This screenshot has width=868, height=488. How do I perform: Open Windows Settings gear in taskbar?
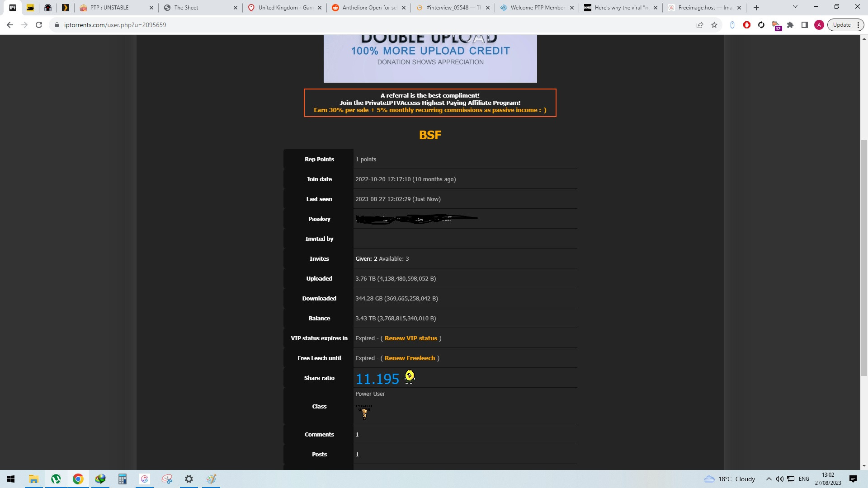(189, 479)
